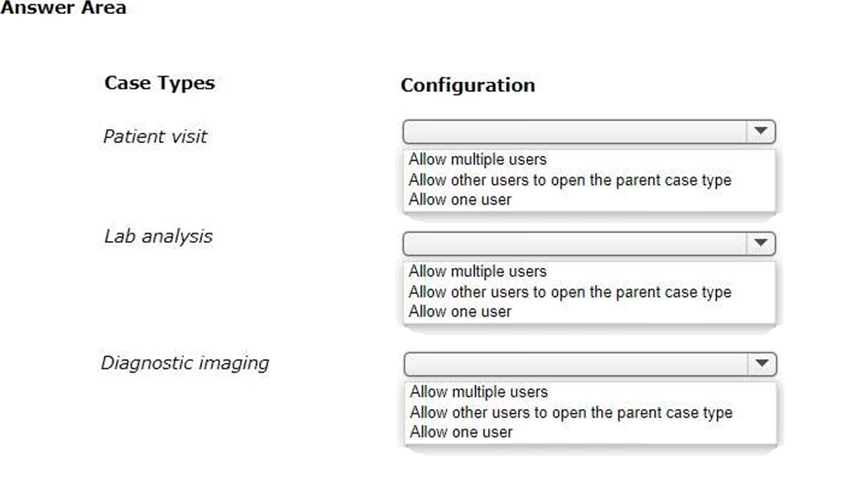The image size is (846, 495).
Task: Click the Lab analysis case type label
Action: click(158, 236)
